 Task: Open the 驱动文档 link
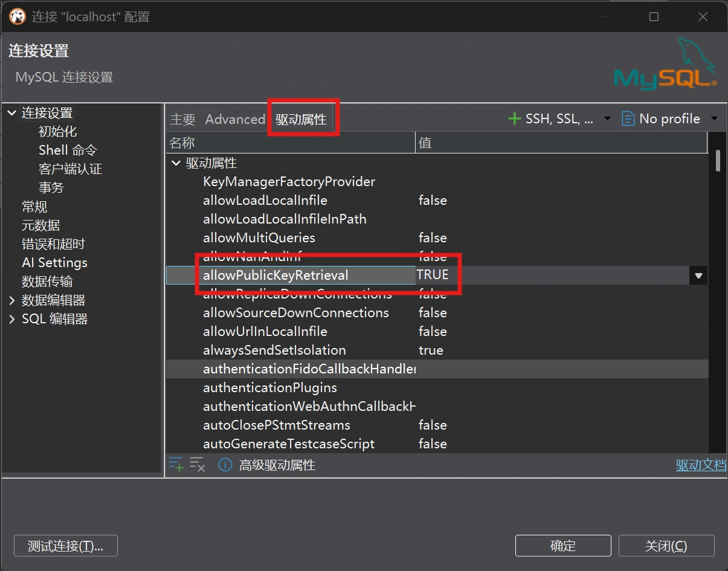point(700,465)
